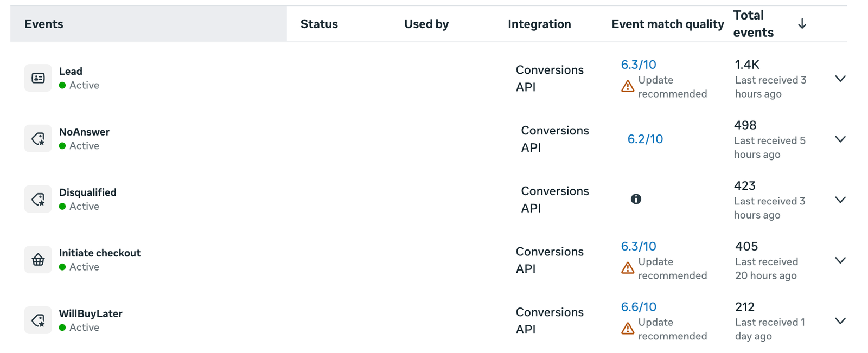Click 'Last received 5 hours ago' text
This screenshot has width=868, height=353.
click(770, 147)
